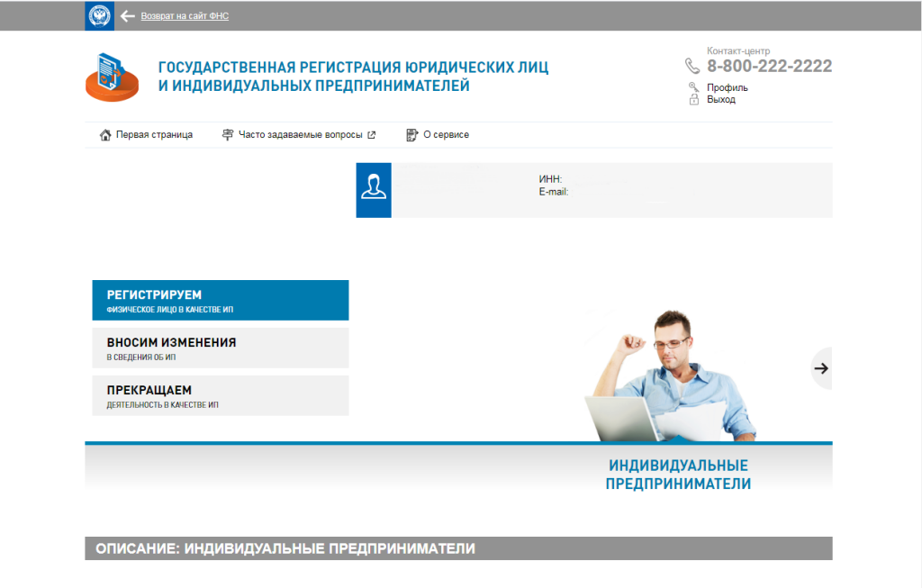The height and width of the screenshot is (588, 922).
Task: Click the orange service logo with document
Action: pos(112,77)
